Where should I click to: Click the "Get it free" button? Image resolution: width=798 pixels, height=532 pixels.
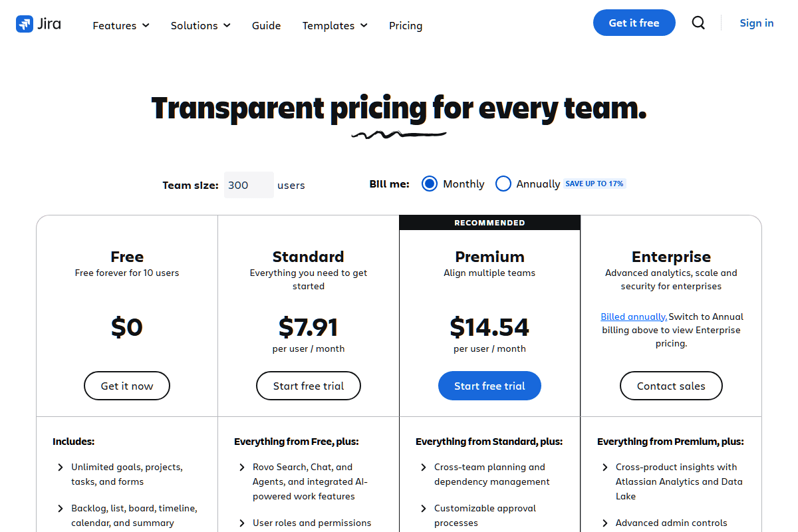click(634, 22)
